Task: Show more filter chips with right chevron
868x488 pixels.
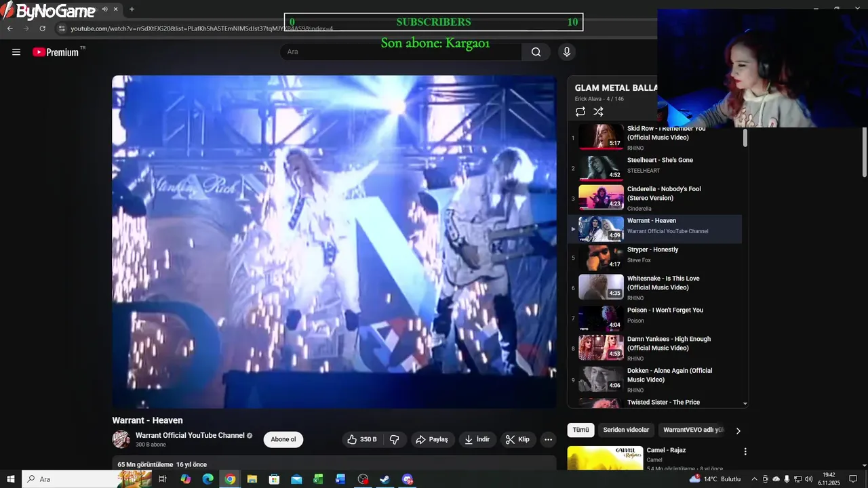Action: click(x=738, y=430)
